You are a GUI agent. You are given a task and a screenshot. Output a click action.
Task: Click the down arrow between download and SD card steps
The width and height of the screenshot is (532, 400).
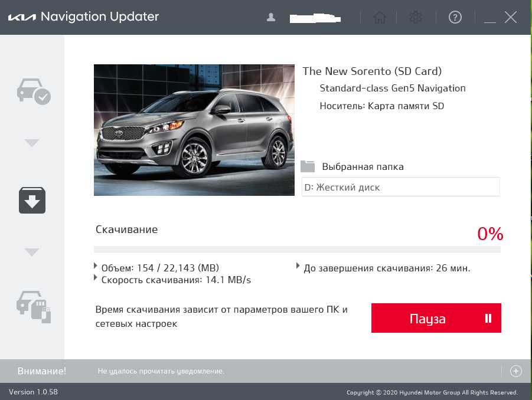(32, 252)
